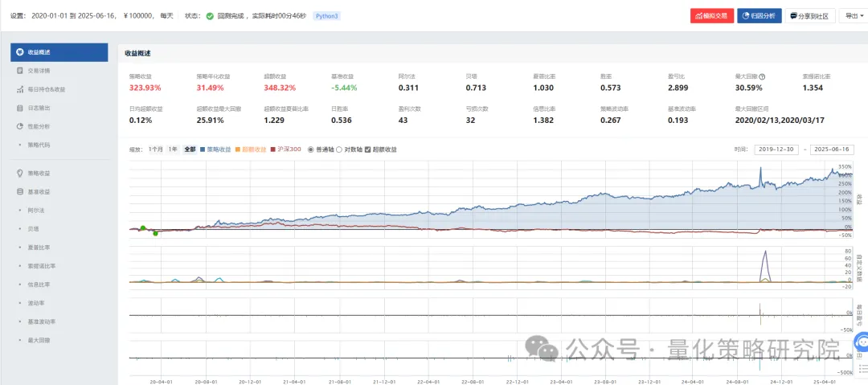
Task: Click the 2.899 profit-loss ratio value
Action: (x=678, y=88)
